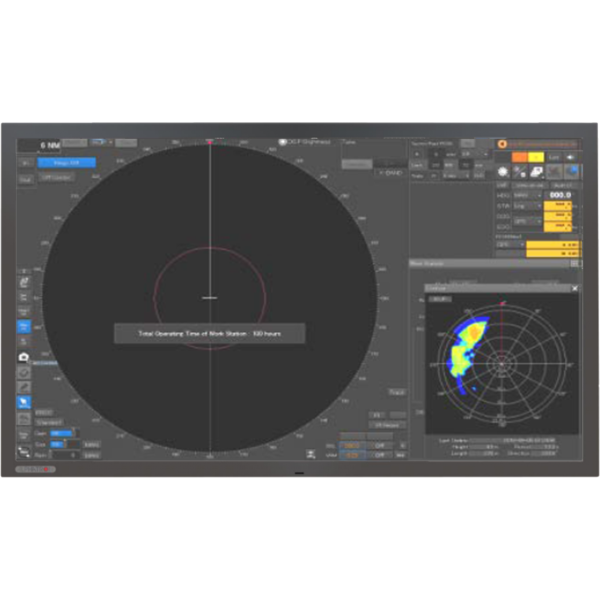This screenshot has width=600, height=600.
Task: Open the COG/SOG GPS source dropdown
Action: [527, 222]
